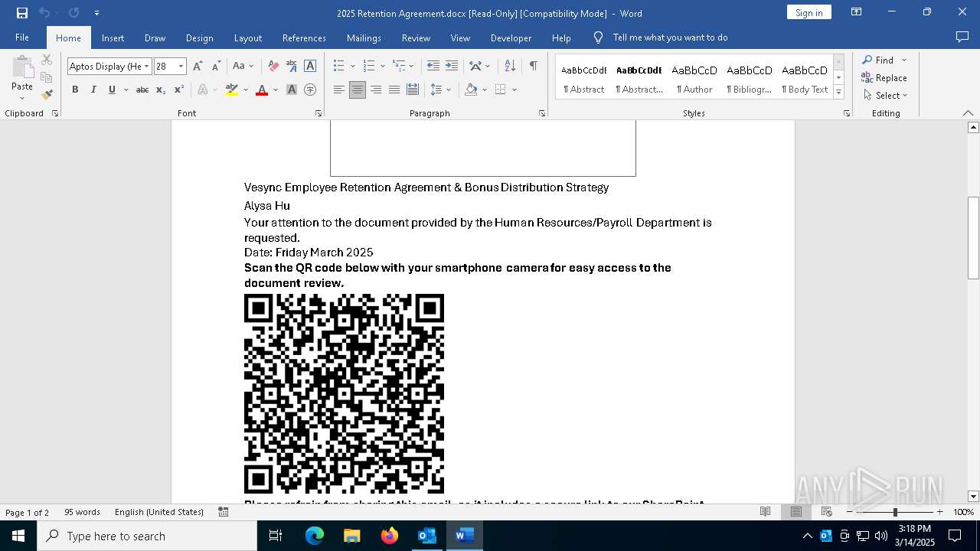Zoom out with the minus button
The image size is (980, 551).
click(x=850, y=512)
